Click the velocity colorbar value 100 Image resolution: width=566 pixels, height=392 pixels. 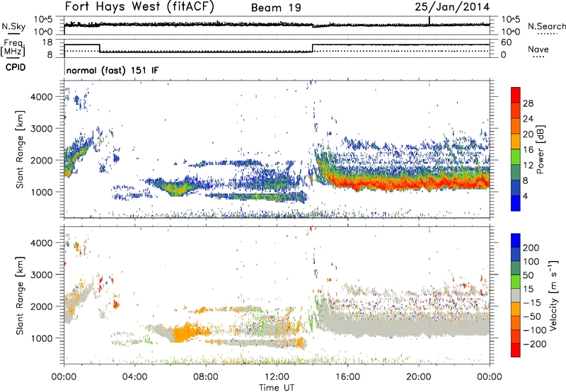(531, 262)
